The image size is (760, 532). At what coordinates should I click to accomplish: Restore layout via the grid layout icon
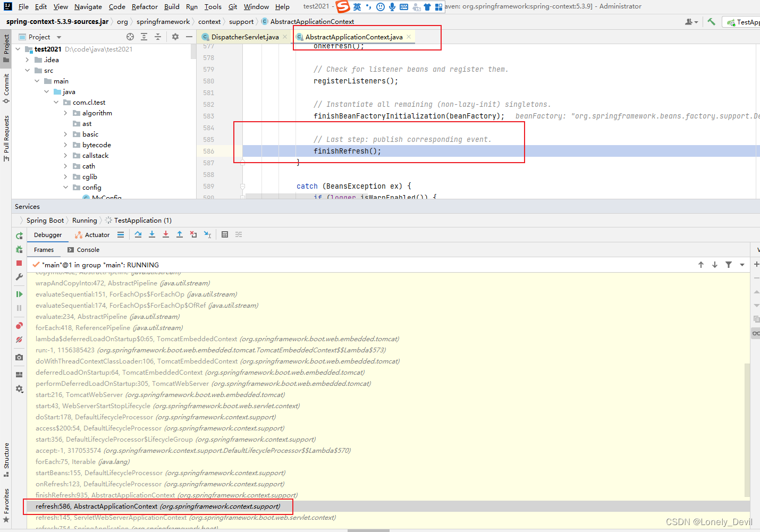click(19, 375)
